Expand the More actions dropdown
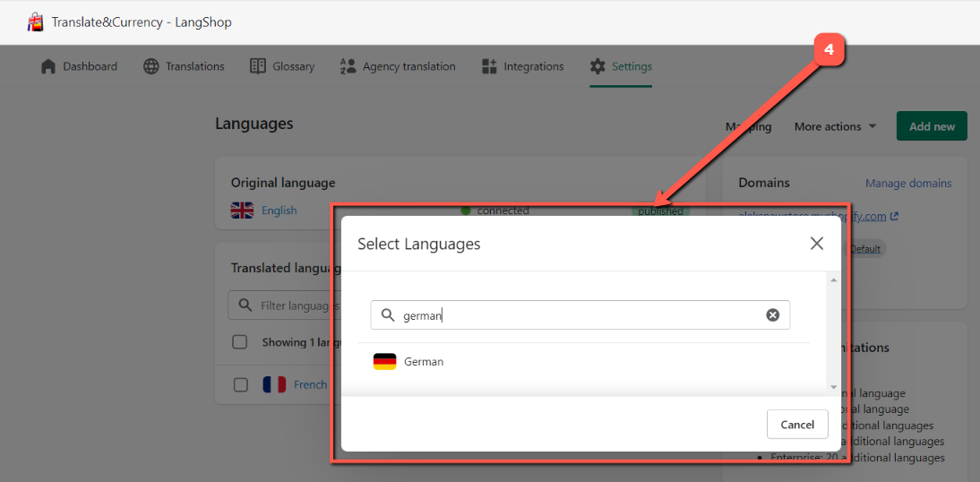This screenshot has height=482, width=980. 836,126
